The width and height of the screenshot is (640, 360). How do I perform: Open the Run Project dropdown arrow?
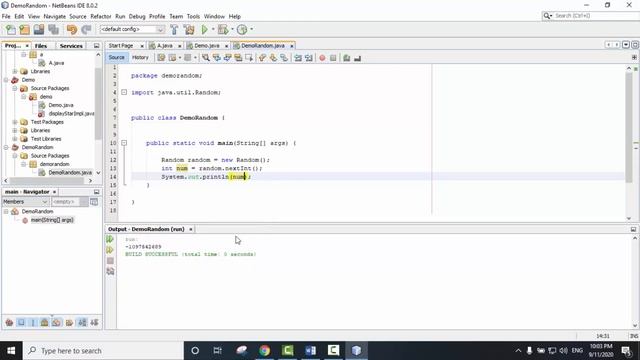pos(213,29)
